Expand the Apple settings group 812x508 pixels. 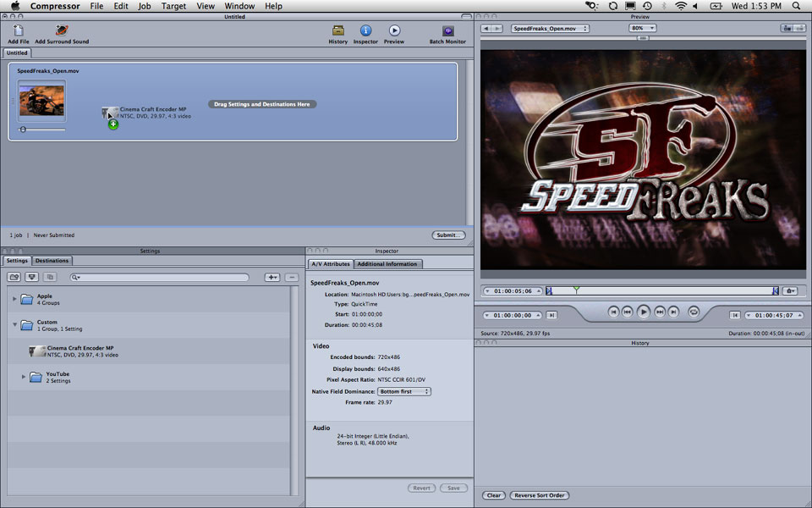(x=14, y=299)
